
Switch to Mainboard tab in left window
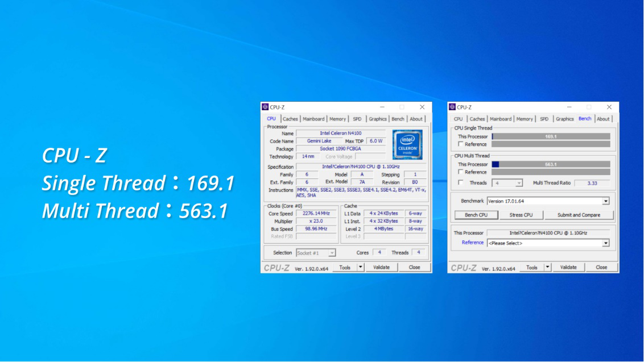(313, 119)
